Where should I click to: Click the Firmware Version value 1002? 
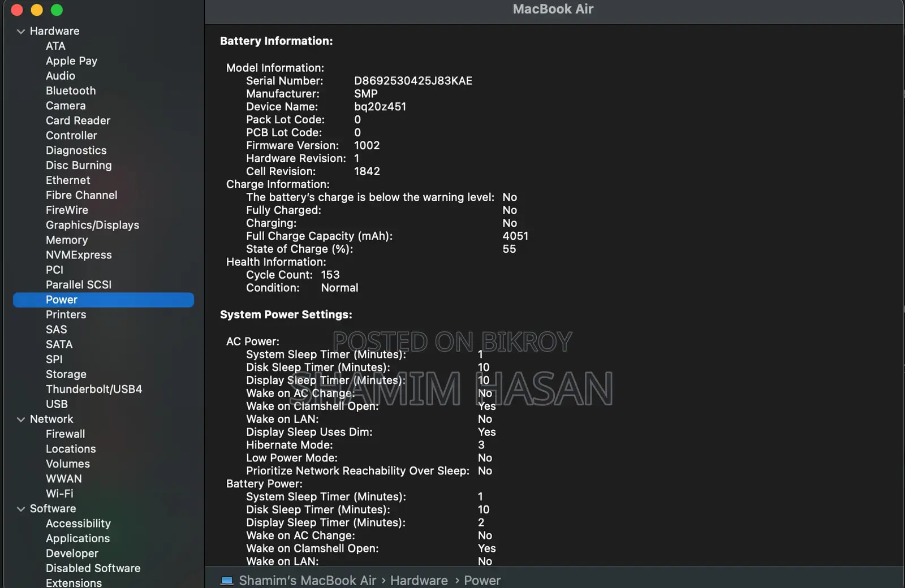click(x=367, y=145)
